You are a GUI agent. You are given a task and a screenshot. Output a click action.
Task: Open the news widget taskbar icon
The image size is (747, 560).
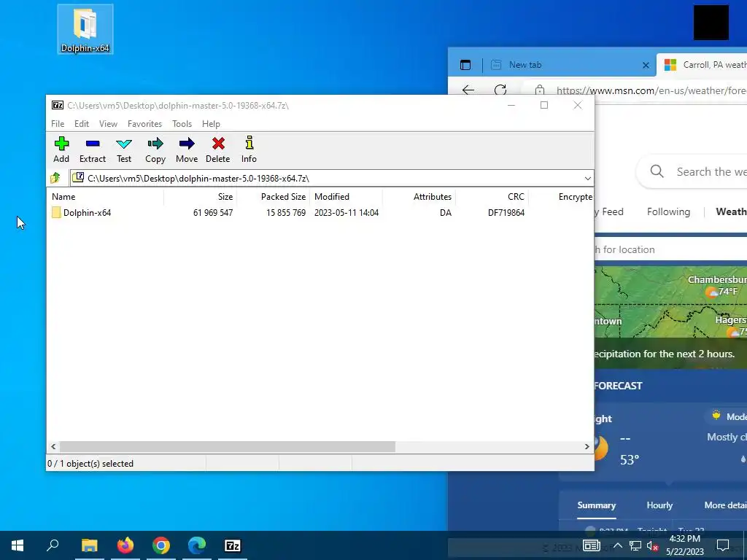point(591,545)
